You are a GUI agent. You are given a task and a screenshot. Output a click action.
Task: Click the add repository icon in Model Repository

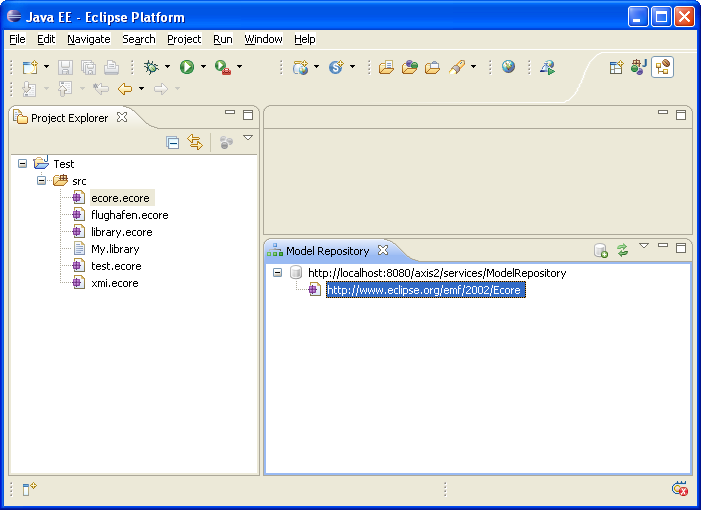(601, 250)
